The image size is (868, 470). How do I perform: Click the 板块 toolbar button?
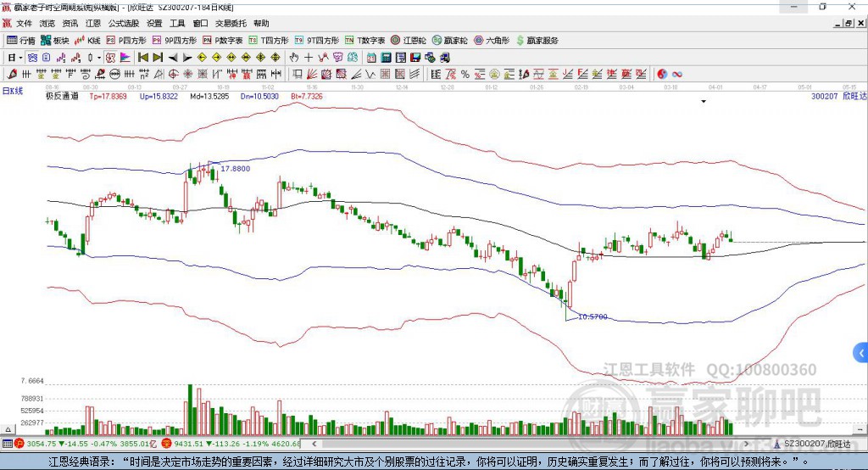click(55, 41)
